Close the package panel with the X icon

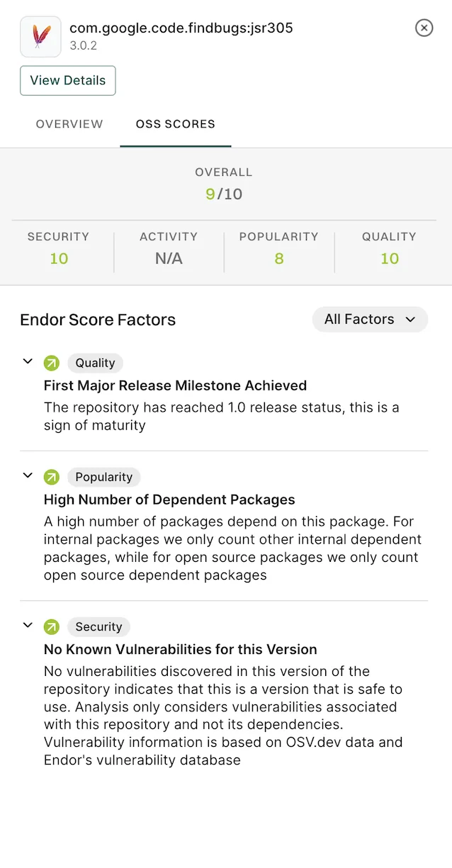424,28
